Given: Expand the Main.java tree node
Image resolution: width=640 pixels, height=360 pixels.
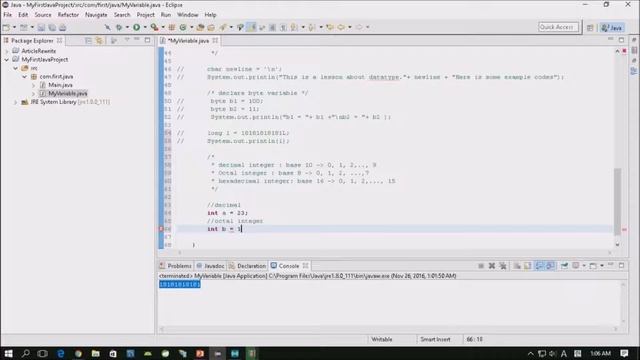Looking at the screenshot, I should tap(33, 85).
